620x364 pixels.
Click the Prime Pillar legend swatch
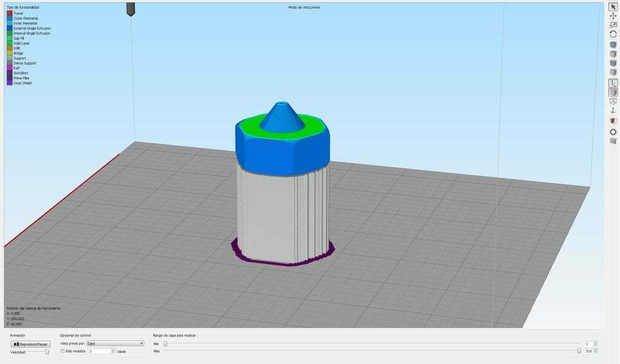10,78
